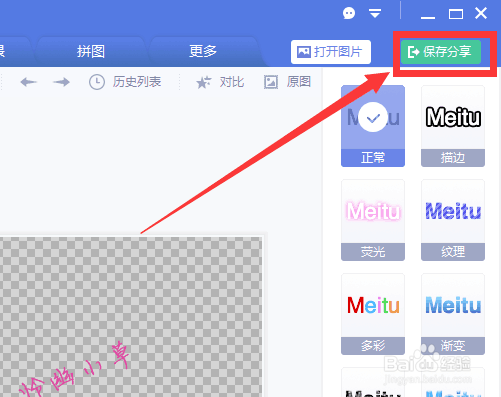
Task: Apply the 纹理 texture text style
Action: pyautogui.click(x=453, y=220)
